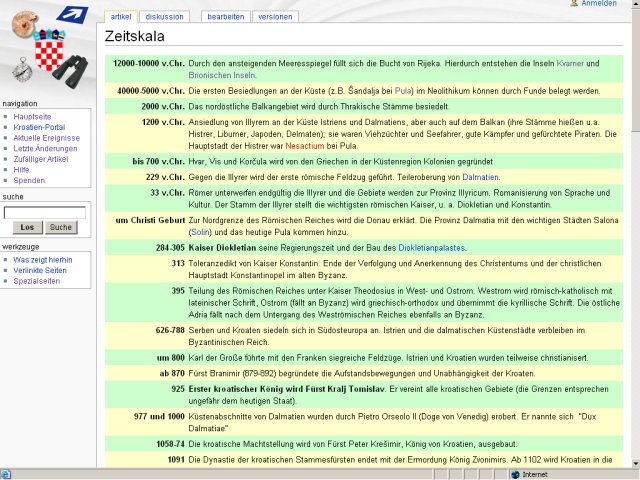This screenshot has width=640, height=480.
Task: Open Verlinkte Seiten link
Action: pyautogui.click(x=40, y=271)
